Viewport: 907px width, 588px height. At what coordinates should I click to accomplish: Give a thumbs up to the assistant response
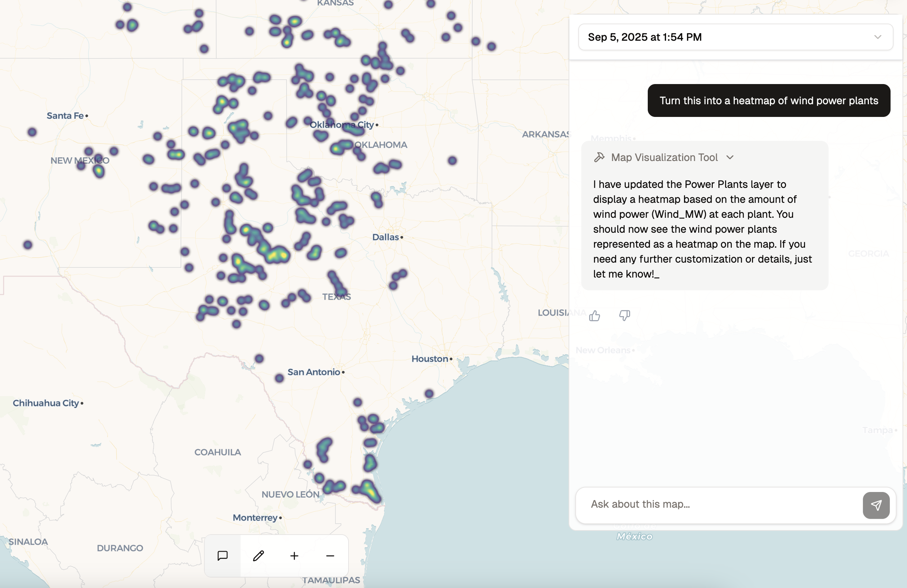click(x=595, y=316)
